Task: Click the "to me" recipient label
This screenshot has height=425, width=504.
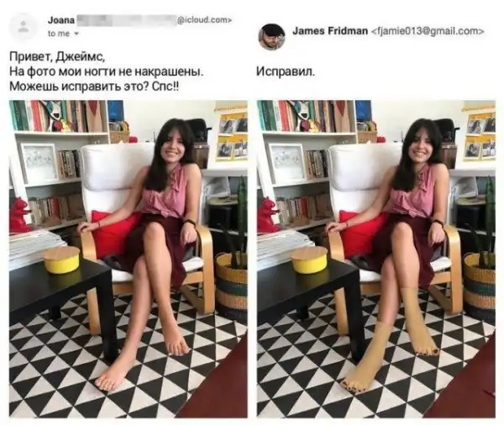Action: [x=59, y=34]
